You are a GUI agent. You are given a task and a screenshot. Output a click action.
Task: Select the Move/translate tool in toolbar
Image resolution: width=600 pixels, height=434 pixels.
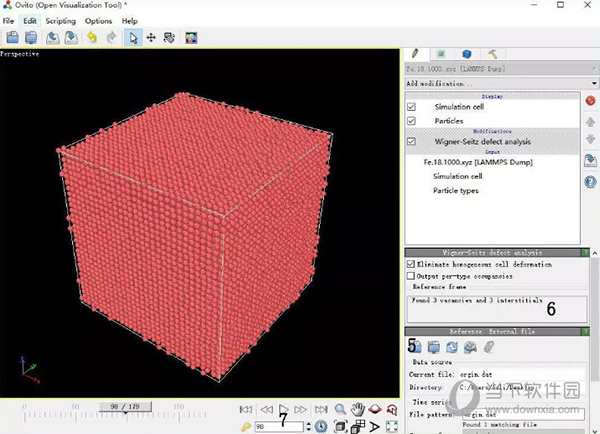pos(151,37)
